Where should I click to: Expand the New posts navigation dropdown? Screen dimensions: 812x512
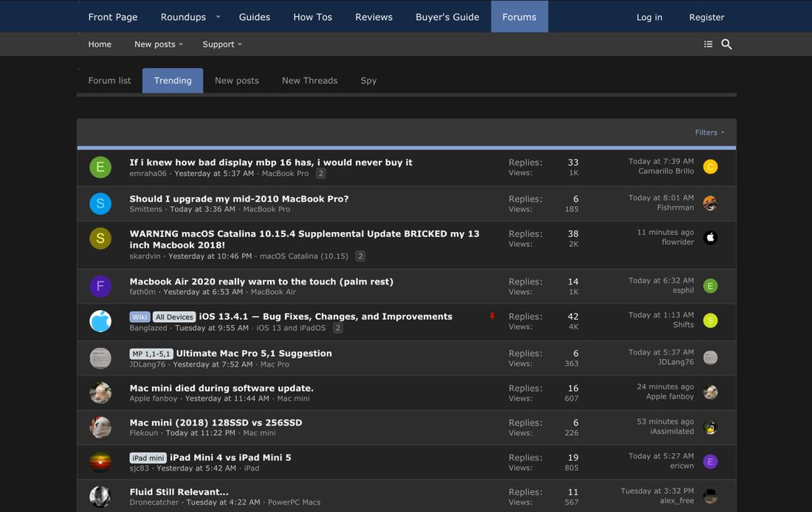click(x=158, y=44)
